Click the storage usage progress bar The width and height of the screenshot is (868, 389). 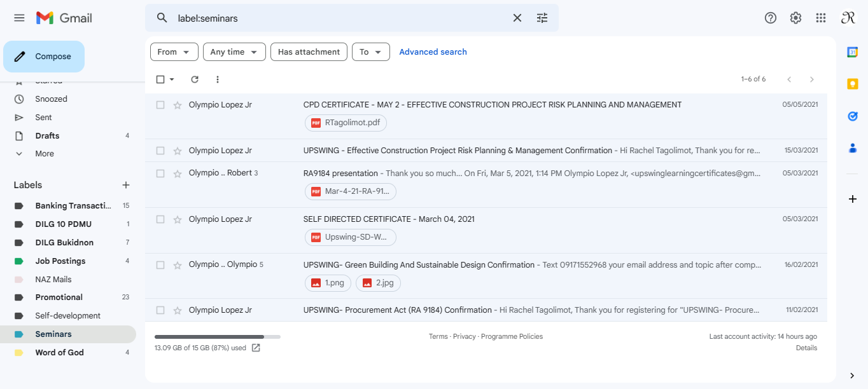(218, 336)
